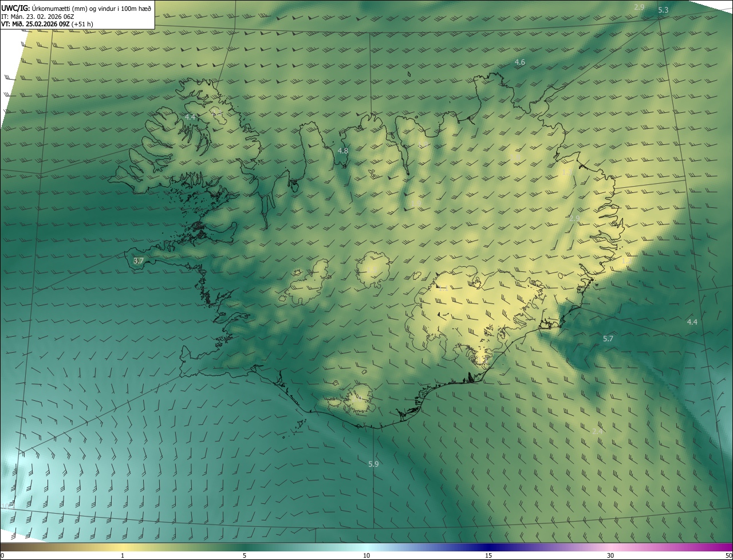The height and width of the screenshot is (560, 733).
Task: Click the 5.3 value label
Action: point(663,10)
